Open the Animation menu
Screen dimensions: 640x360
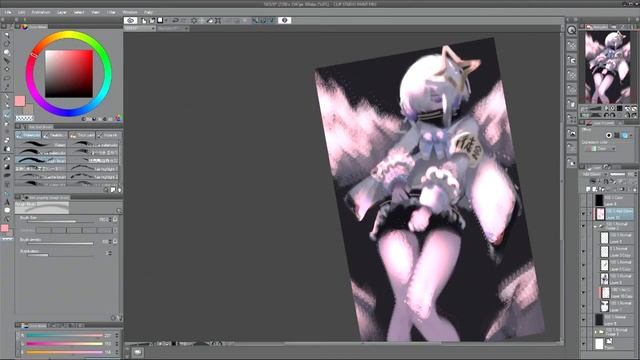[41, 12]
